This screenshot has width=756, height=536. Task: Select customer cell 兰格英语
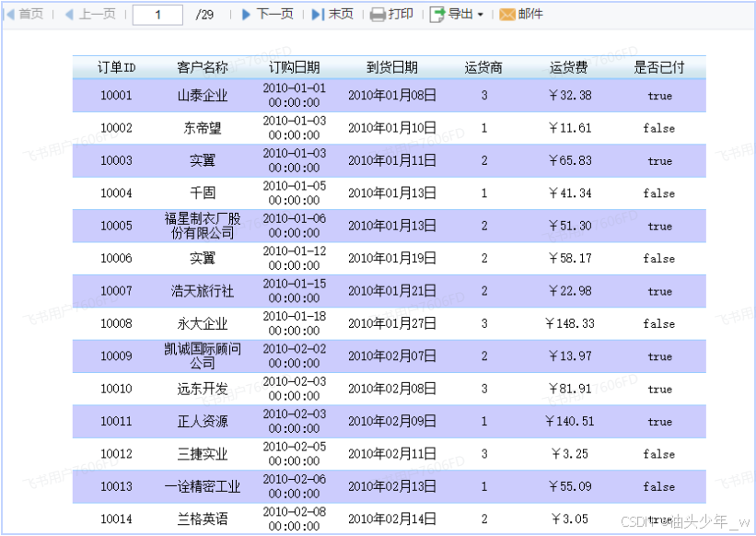[202, 519]
